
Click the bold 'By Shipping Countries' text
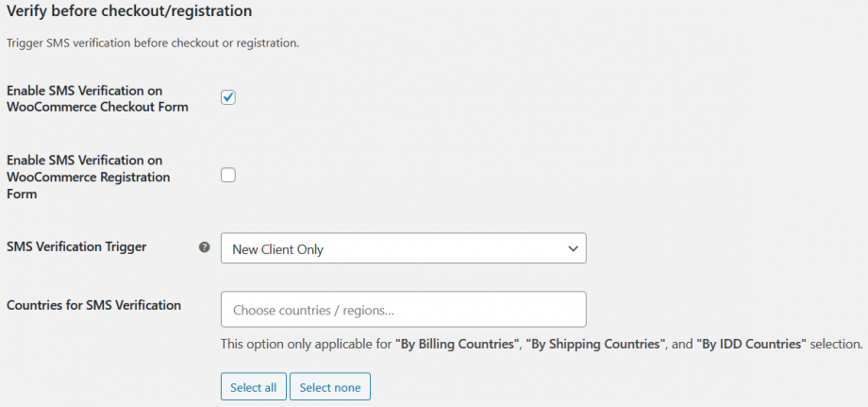click(x=593, y=345)
